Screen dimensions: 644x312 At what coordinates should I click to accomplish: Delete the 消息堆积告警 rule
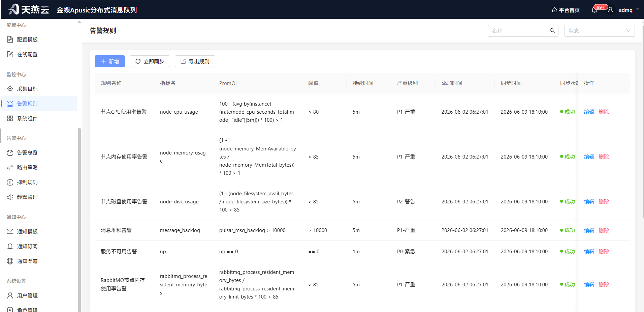point(604,230)
